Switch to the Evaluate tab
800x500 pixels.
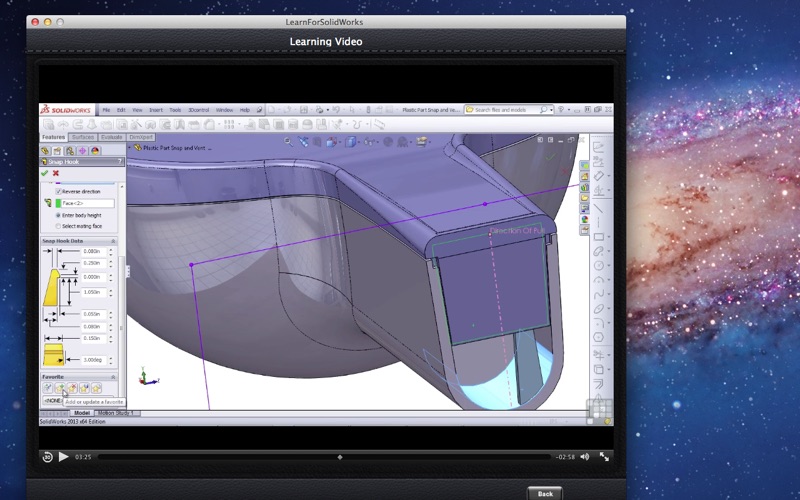tap(111, 137)
